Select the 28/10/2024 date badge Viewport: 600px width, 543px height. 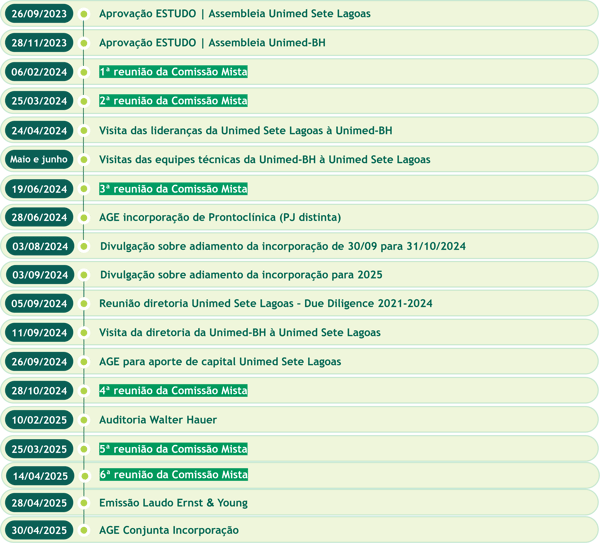coord(39,391)
